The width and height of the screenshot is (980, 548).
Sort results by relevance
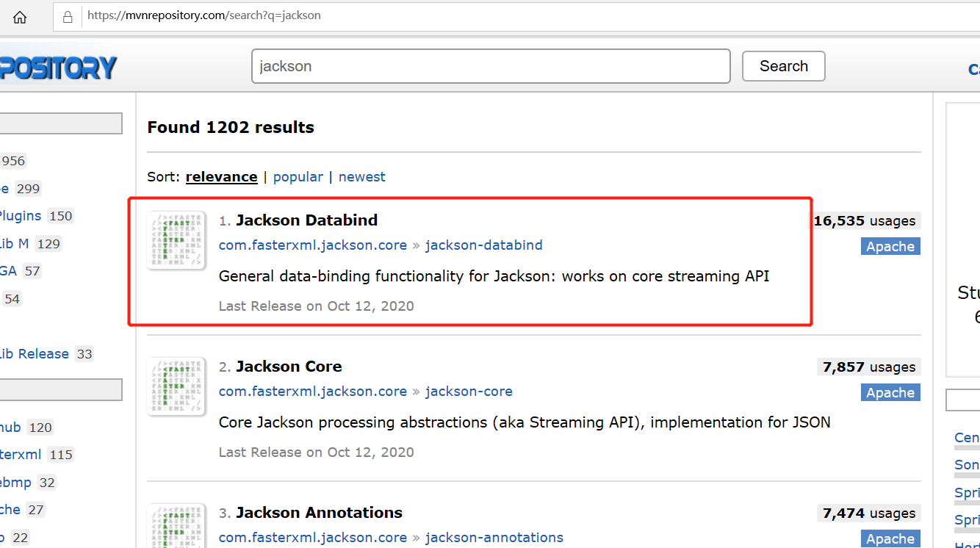coord(221,177)
